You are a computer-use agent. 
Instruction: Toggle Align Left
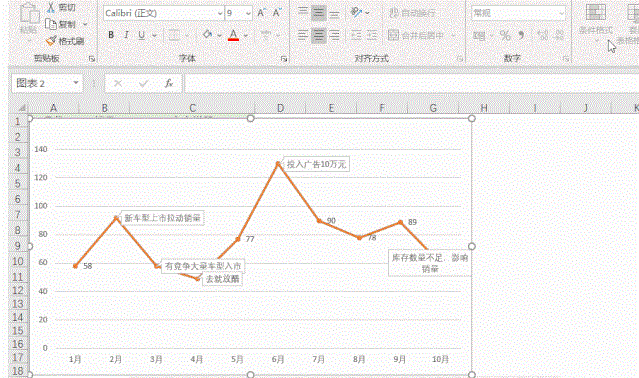point(303,35)
